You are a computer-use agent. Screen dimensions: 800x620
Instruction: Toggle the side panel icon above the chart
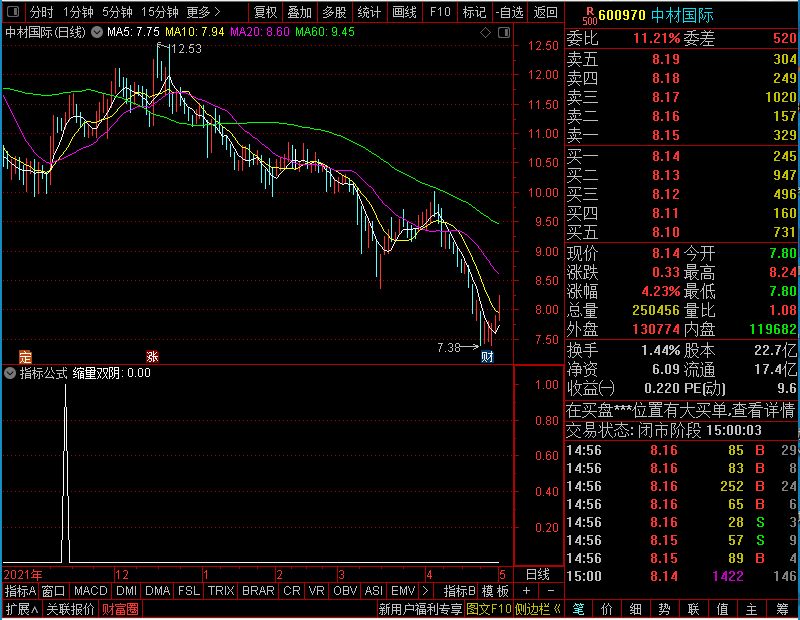(504, 33)
